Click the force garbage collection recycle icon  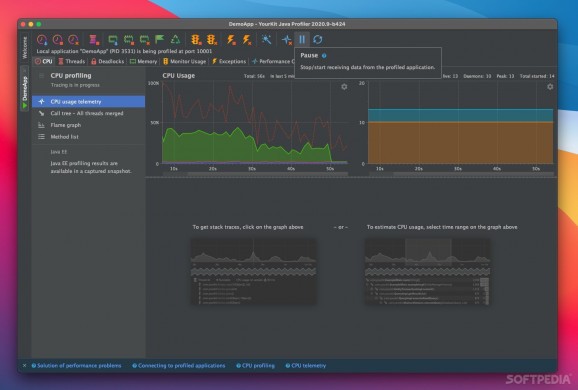pos(176,39)
